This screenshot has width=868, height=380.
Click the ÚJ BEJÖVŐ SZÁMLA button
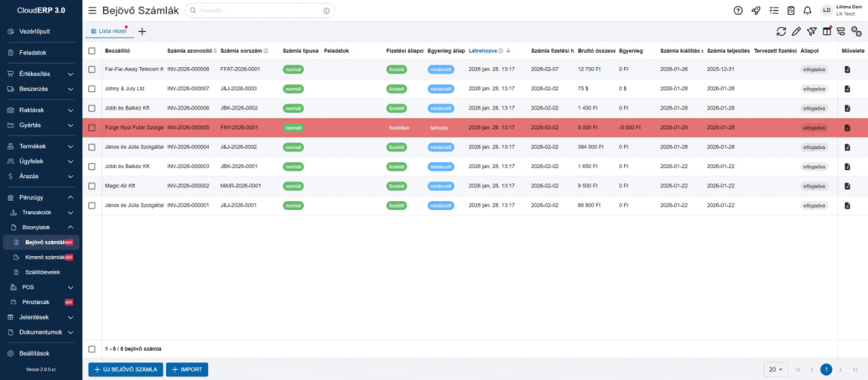tap(125, 369)
